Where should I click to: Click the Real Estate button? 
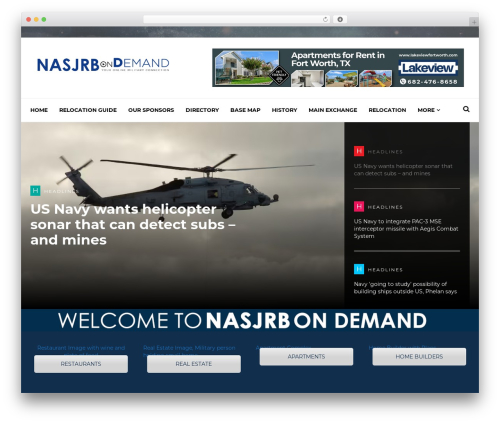pos(194,364)
